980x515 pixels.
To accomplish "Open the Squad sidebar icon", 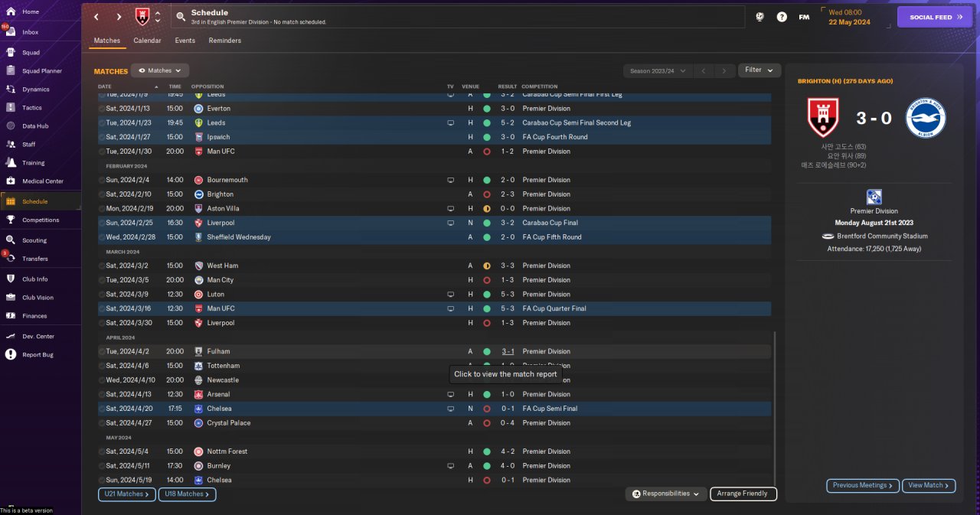I will coord(11,53).
